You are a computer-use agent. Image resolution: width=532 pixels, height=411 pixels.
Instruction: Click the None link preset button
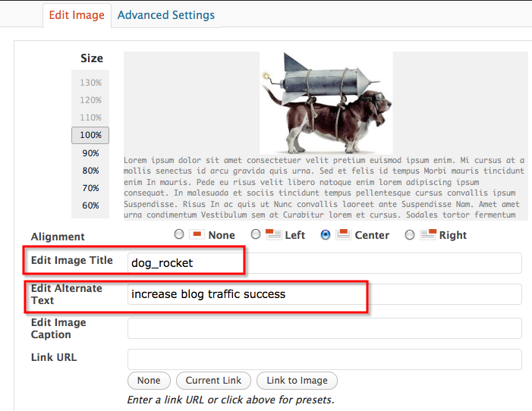[x=149, y=381]
